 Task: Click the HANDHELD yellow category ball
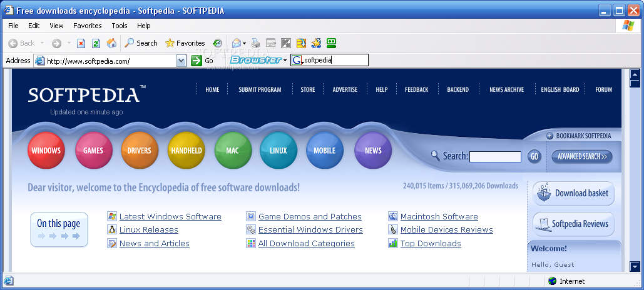tap(187, 151)
